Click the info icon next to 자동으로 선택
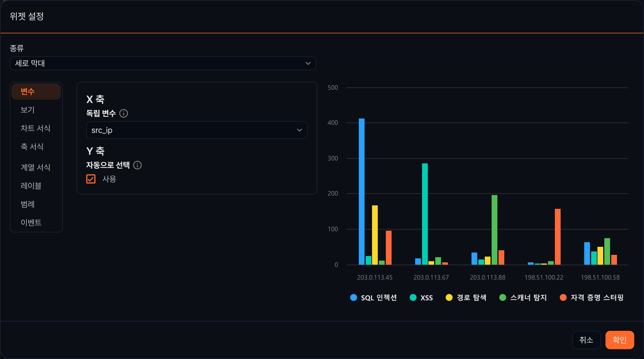 click(137, 165)
